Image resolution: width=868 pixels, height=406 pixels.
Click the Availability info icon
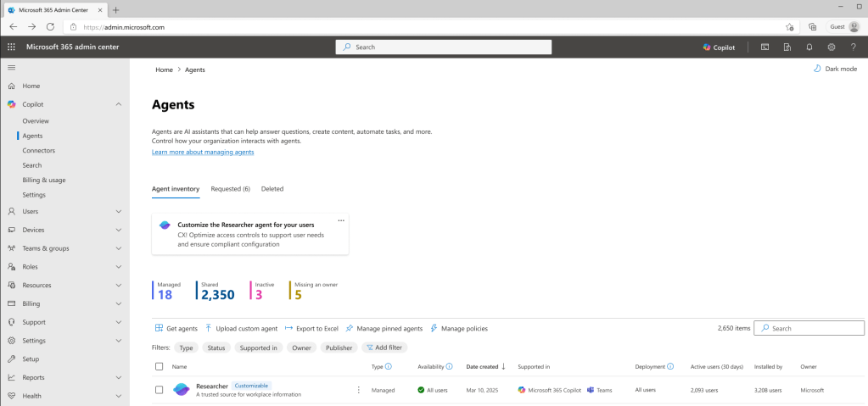click(449, 367)
